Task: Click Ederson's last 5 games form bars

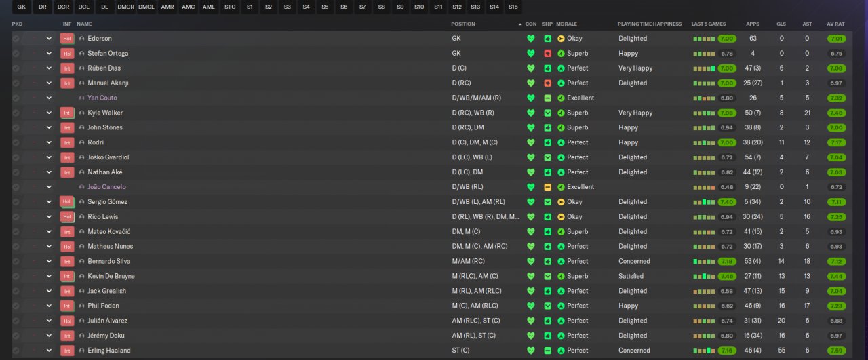Action: coord(704,39)
